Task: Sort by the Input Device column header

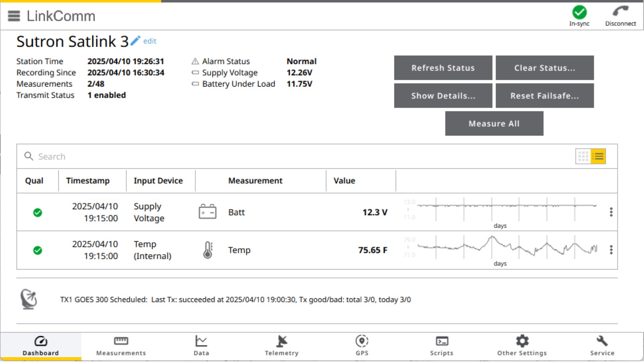Action: [158, 181]
